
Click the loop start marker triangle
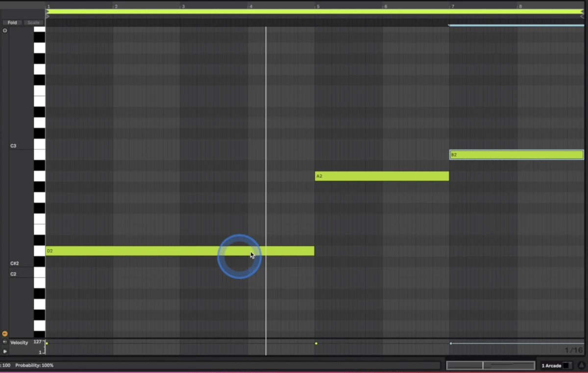point(48,11)
